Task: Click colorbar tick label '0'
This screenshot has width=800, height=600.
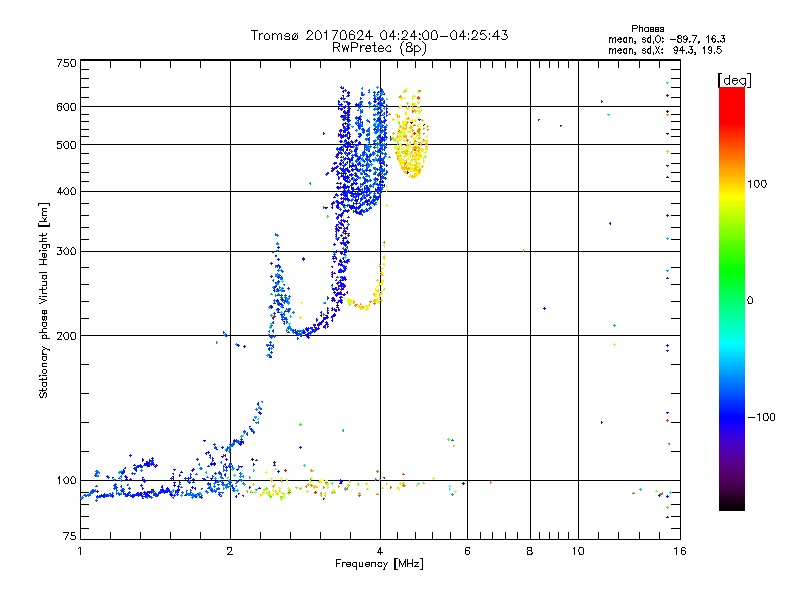Action: coord(750,301)
